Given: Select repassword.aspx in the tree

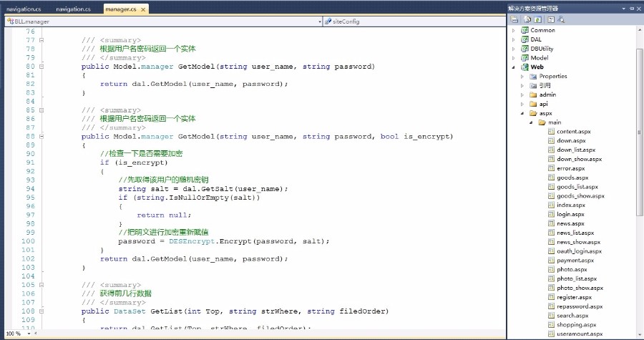Looking at the screenshot, I should (x=580, y=306).
